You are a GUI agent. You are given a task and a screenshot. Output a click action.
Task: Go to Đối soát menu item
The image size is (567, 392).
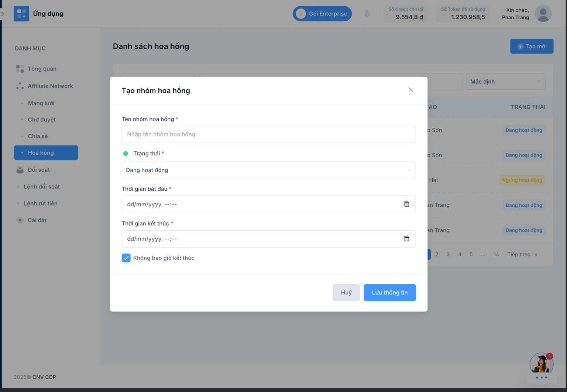[x=38, y=170]
